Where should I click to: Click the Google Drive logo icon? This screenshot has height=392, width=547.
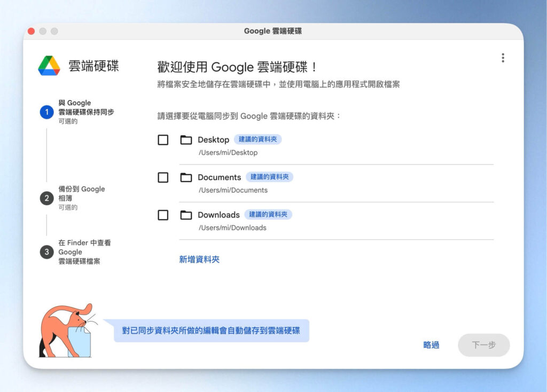tap(49, 66)
